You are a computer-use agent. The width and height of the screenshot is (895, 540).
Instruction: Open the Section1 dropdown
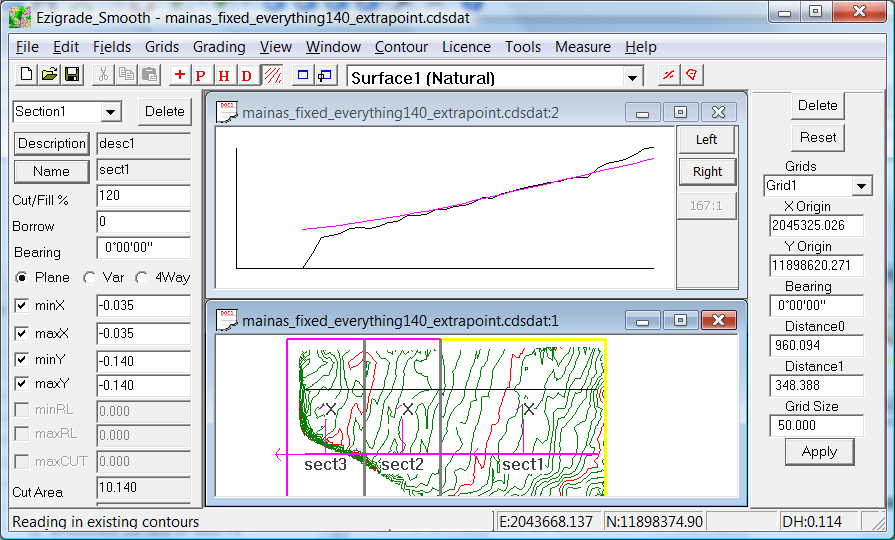click(110, 112)
